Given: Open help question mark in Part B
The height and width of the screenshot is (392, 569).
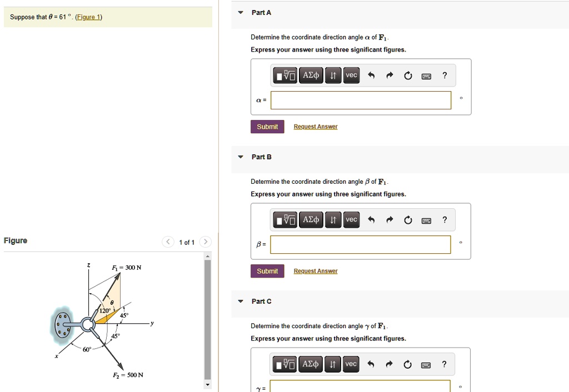Looking at the screenshot, I should click(x=444, y=220).
